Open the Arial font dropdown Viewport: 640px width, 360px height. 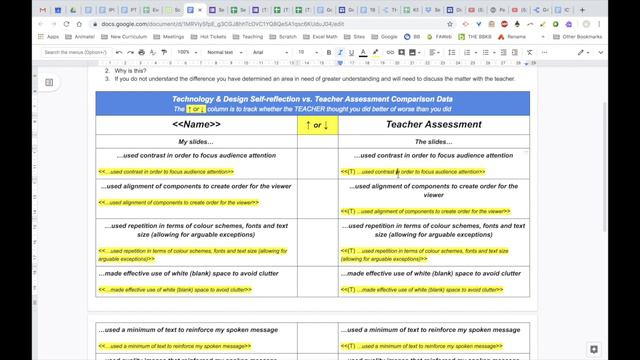click(270, 52)
